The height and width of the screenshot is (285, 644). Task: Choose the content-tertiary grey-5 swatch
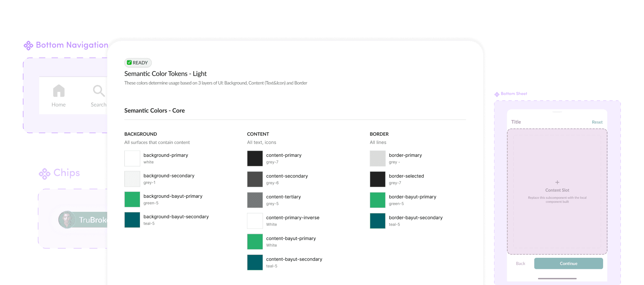(x=255, y=200)
